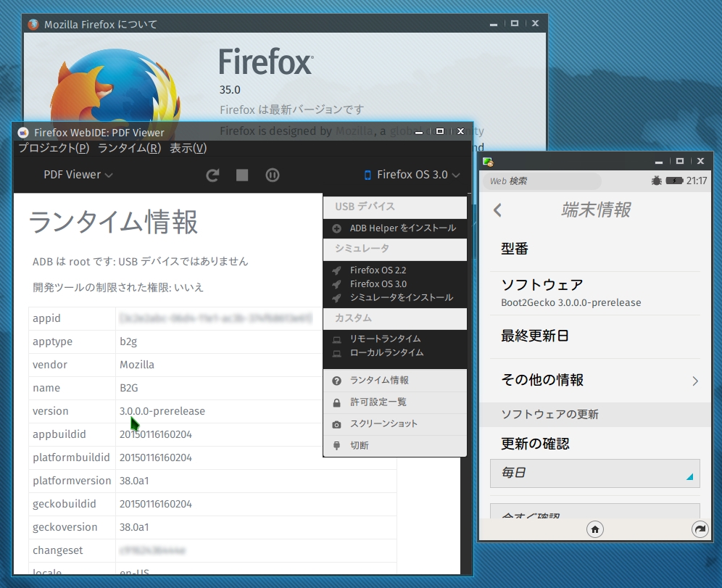Viewport: 722px width, 588px height.
Task: Click plus icon beside ADB Helper をインストール
Action: click(x=336, y=228)
